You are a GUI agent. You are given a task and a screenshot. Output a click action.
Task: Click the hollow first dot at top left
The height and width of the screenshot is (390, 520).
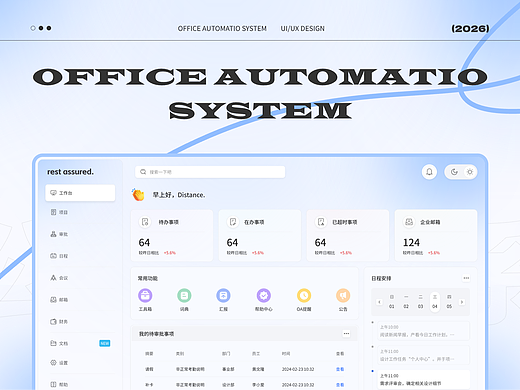click(33, 28)
